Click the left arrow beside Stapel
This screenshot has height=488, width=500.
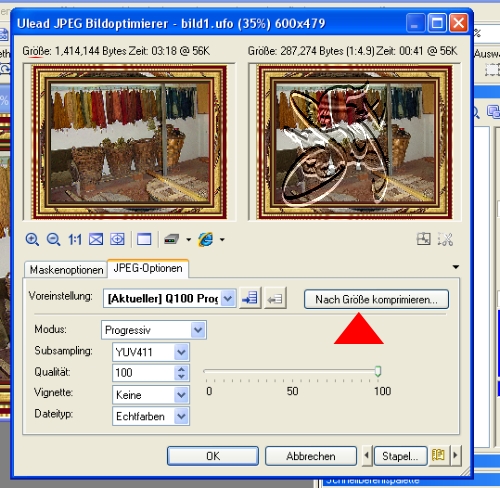point(367,455)
